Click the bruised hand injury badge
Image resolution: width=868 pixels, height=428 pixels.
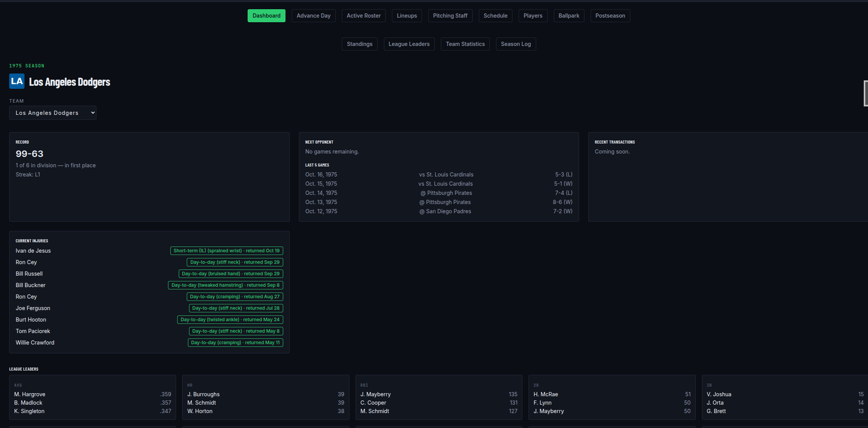click(231, 274)
